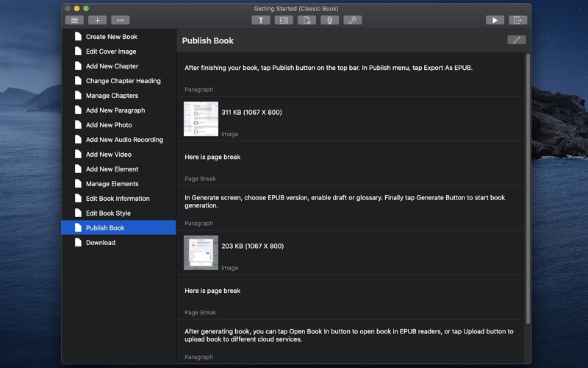Click the play preview button
The width and height of the screenshot is (588, 368).
pyautogui.click(x=495, y=21)
